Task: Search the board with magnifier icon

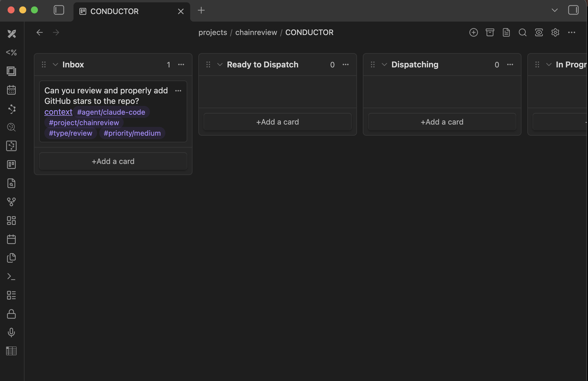Action: [523, 32]
